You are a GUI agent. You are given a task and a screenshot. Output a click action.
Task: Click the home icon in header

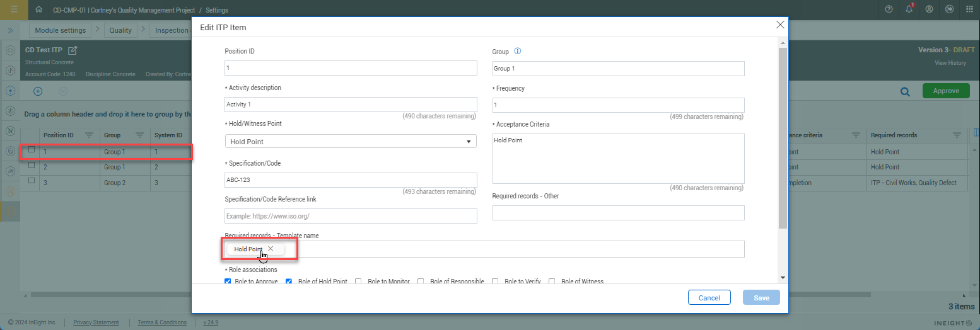(x=39, y=9)
